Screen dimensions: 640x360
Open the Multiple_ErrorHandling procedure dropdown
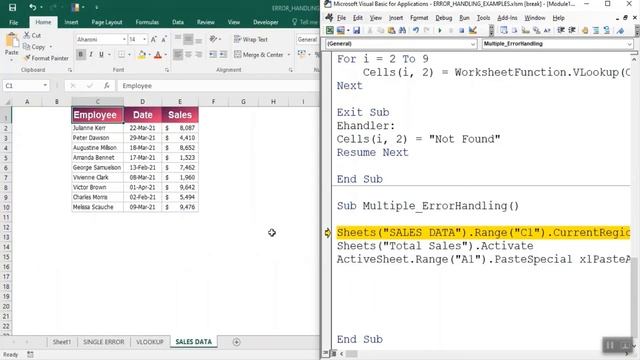(x=629, y=44)
